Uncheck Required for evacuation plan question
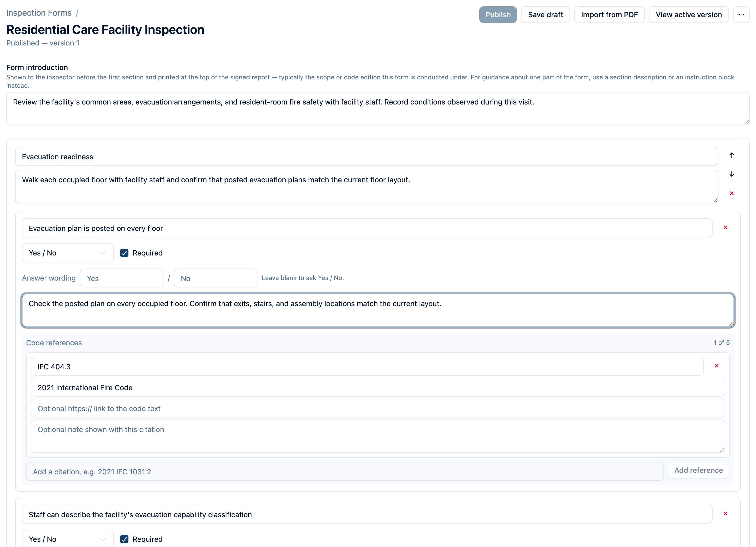The image size is (756, 547). 124,253
